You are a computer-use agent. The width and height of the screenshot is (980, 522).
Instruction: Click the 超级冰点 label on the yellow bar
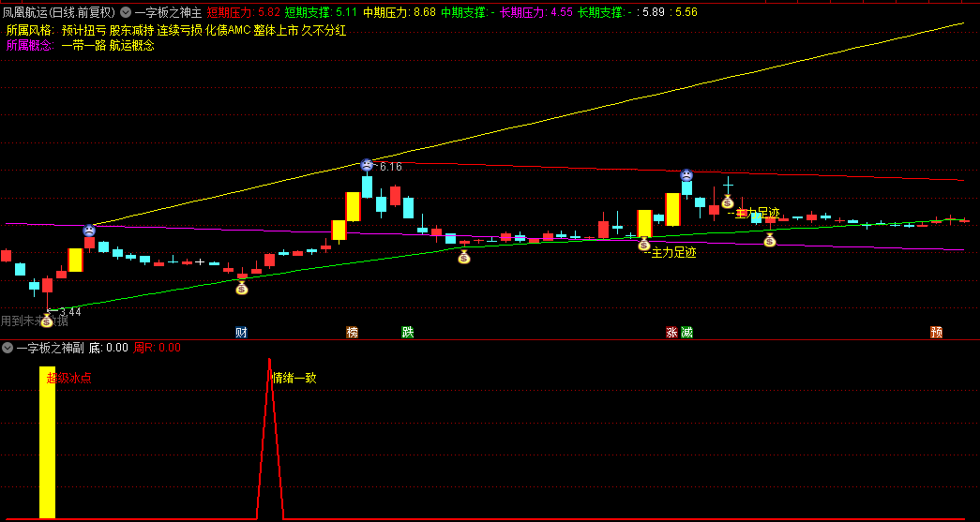(68, 378)
